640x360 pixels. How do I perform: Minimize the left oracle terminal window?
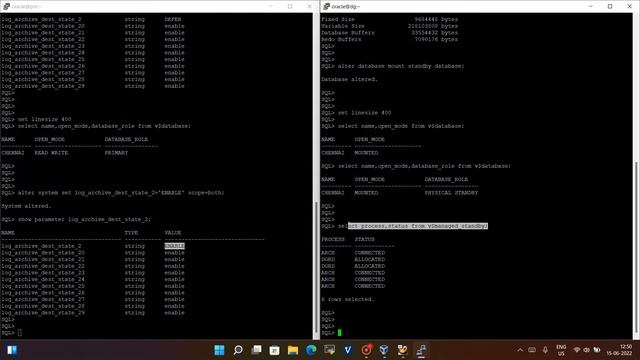pos(271,7)
